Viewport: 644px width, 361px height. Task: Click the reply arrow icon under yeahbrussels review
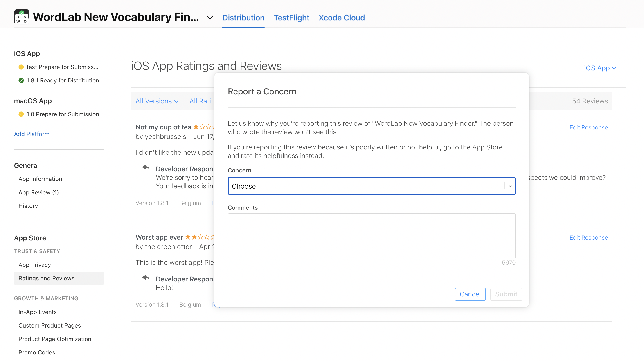click(146, 167)
